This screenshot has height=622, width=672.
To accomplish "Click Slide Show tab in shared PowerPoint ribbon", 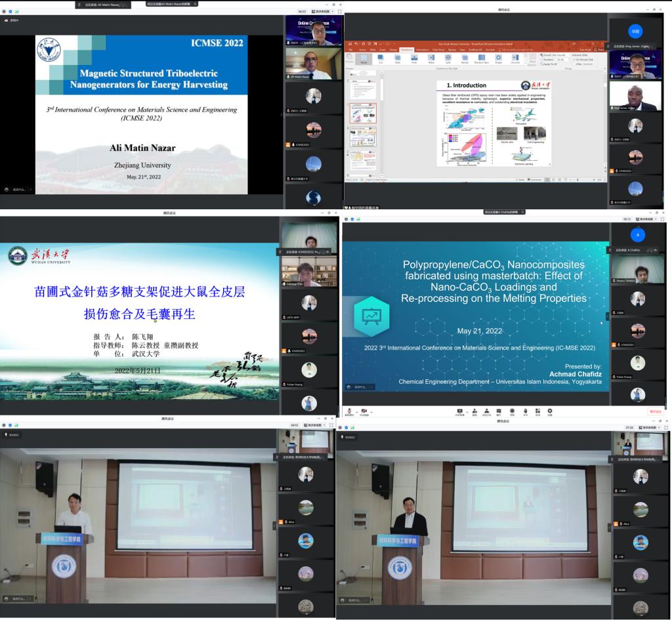I will tap(438, 50).
